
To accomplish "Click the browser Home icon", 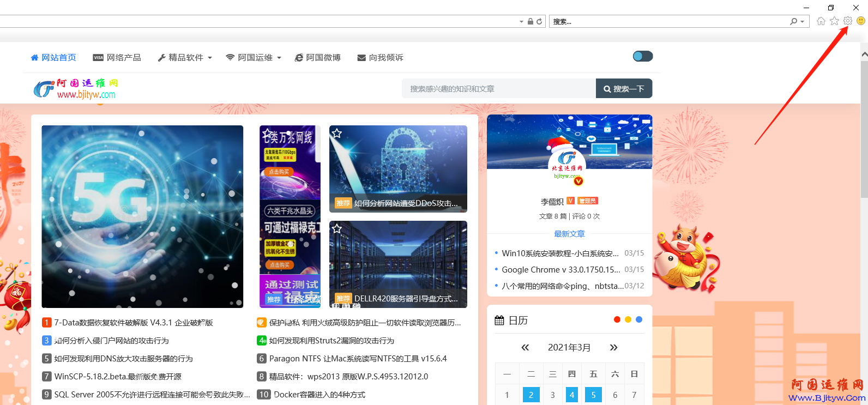I will tap(821, 21).
